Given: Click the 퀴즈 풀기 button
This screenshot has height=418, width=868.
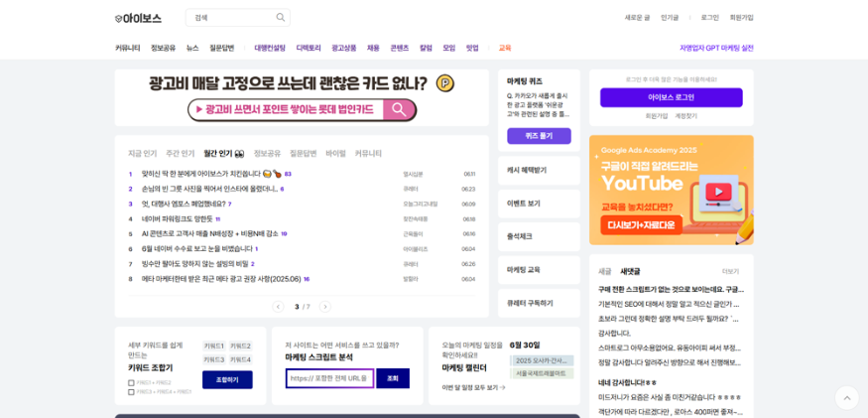Looking at the screenshot, I should [x=539, y=136].
